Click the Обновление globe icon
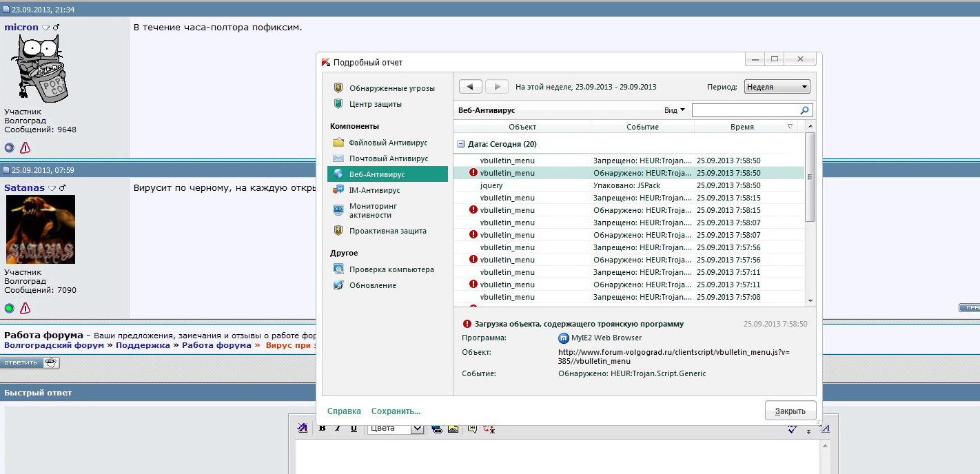 coord(338,285)
